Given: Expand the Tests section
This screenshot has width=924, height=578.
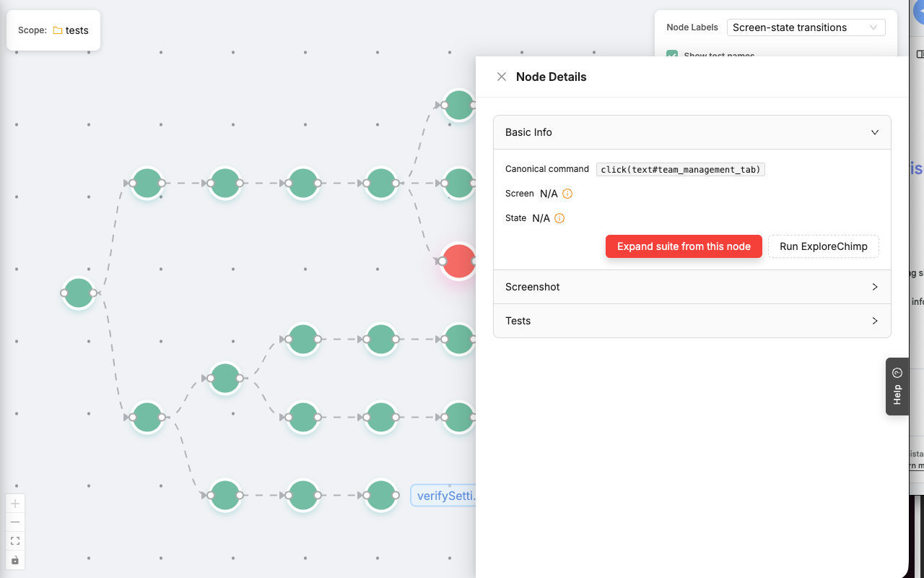Looking at the screenshot, I should pos(692,321).
